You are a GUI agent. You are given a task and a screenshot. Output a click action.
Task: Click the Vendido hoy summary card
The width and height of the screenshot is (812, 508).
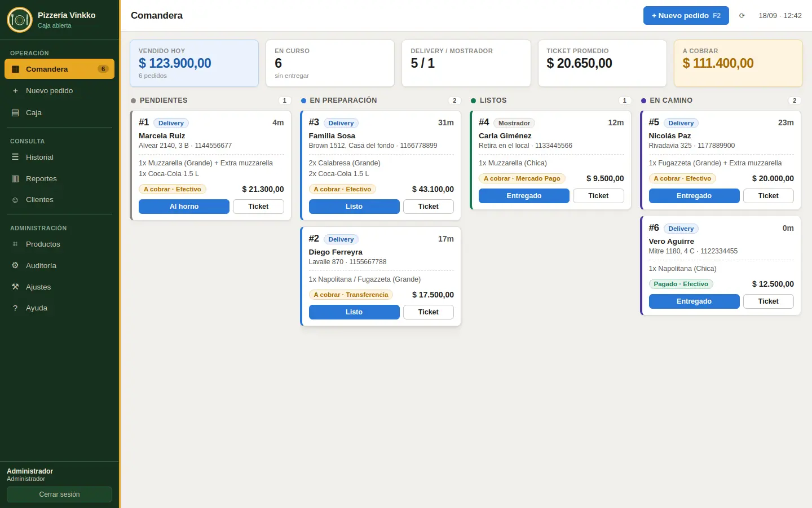pos(194,63)
